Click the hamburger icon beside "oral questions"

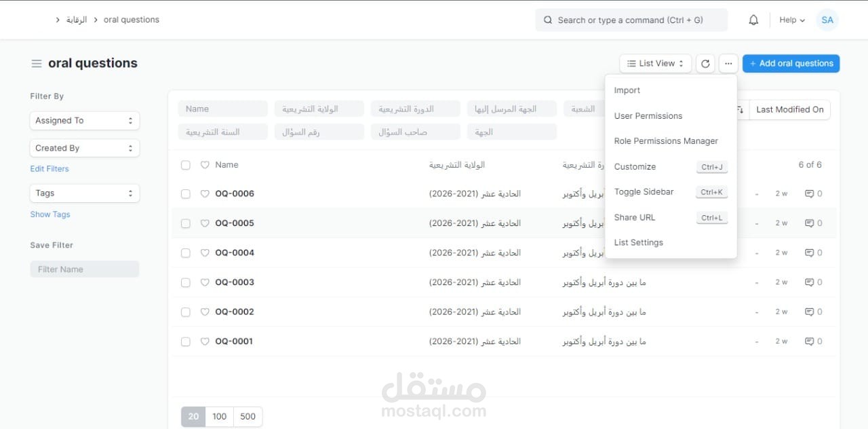[x=36, y=62]
